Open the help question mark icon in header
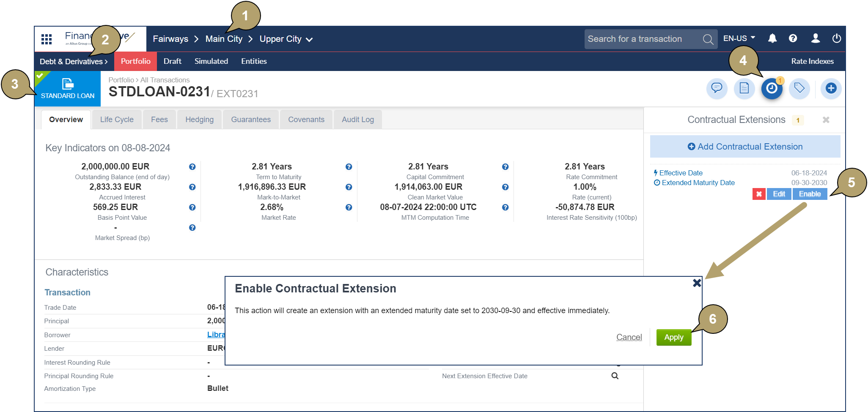This screenshot has height=412, width=868. 793,38
